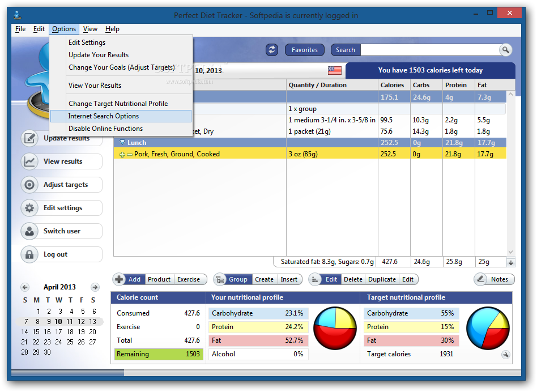Click the Create group button
Viewport: 537px width, 392px height.
click(x=264, y=279)
